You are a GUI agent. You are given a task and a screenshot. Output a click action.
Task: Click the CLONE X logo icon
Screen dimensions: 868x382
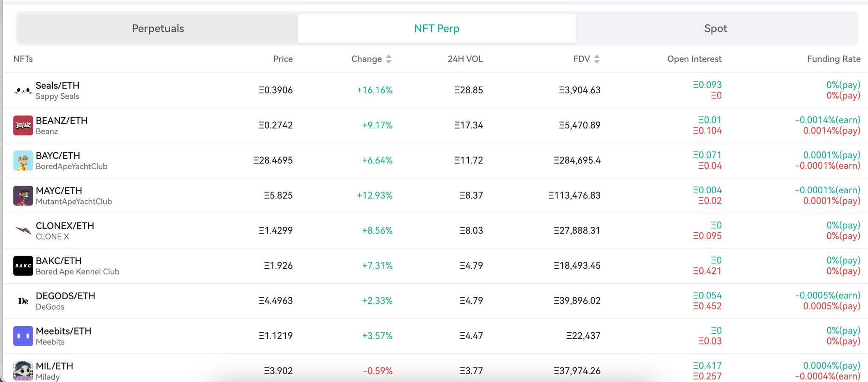coord(23,231)
